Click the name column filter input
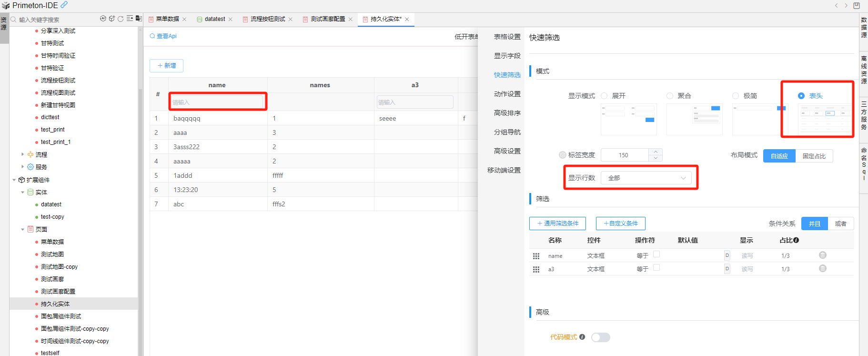The width and height of the screenshot is (868, 356). pyautogui.click(x=217, y=102)
